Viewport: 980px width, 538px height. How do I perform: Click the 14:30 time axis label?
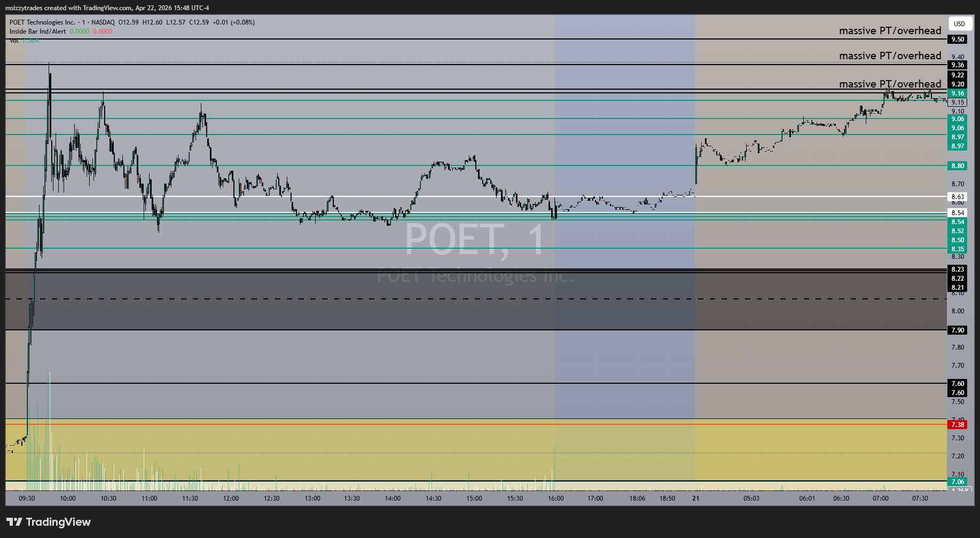(434, 499)
